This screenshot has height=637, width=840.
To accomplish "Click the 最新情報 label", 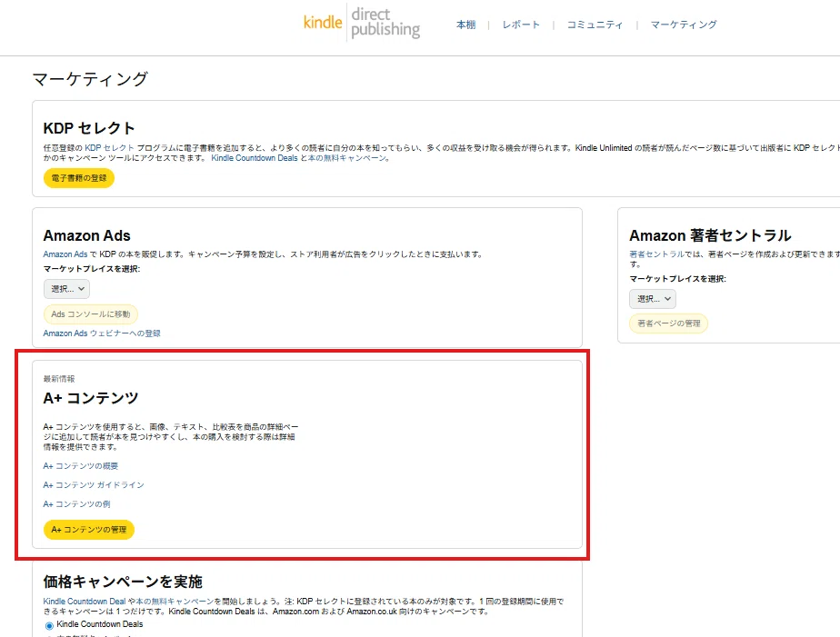I will point(59,378).
